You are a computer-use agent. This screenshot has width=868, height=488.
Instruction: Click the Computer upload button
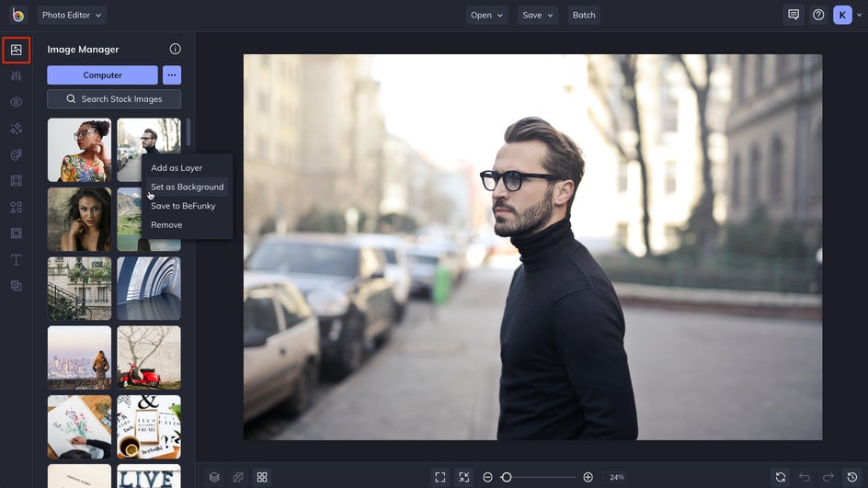[x=102, y=74]
